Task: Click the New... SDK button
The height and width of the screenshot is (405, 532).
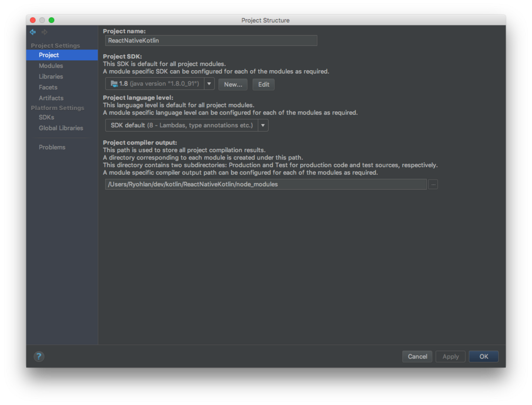Action: pyautogui.click(x=233, y=85)
